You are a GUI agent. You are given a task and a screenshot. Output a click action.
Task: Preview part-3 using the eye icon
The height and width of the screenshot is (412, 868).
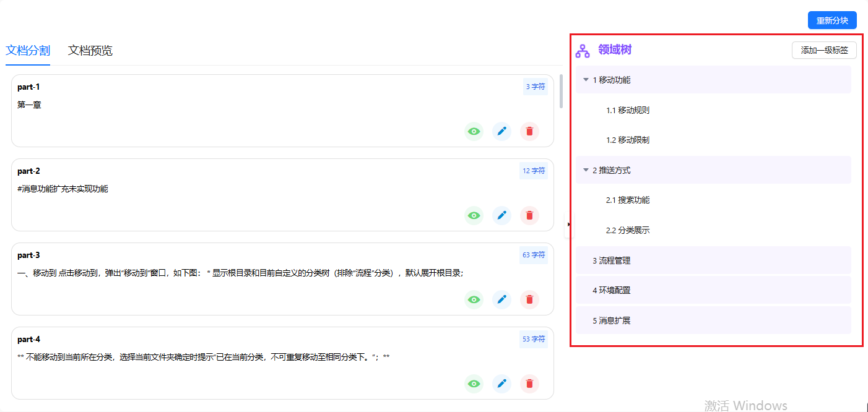pyautogui.click(x=474, y=299)
